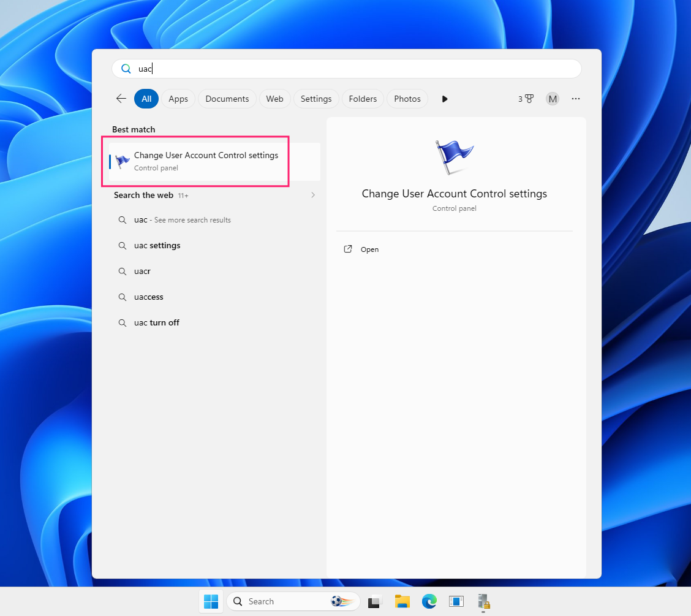This screenshot has height=616, width=691.
Task: Click the uac search input field
Action: [346, 69]
